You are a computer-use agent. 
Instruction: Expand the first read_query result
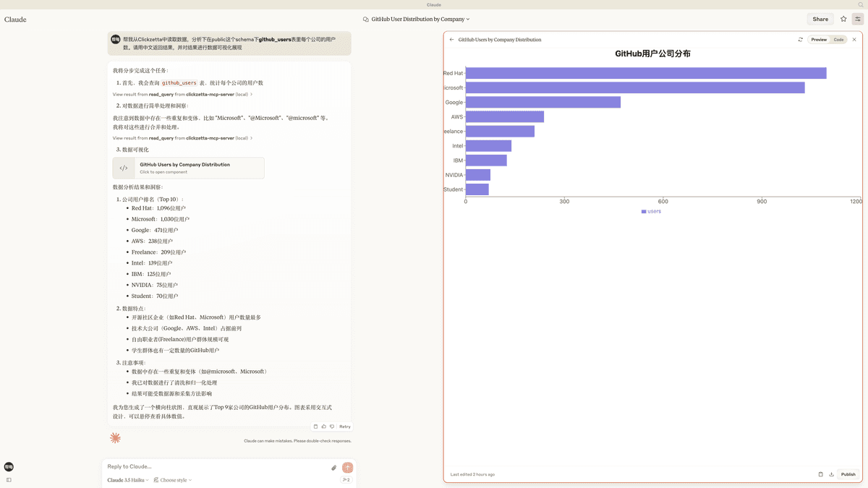point(182,95)
